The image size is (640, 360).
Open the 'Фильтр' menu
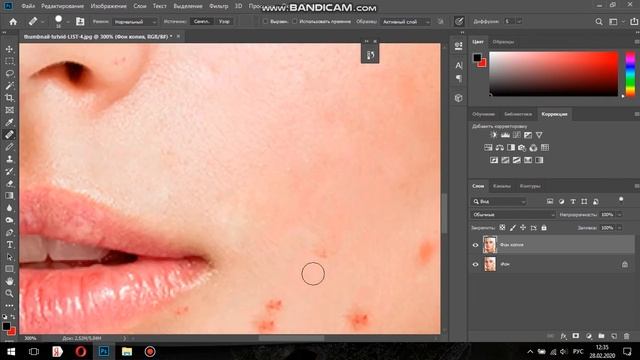218,6
